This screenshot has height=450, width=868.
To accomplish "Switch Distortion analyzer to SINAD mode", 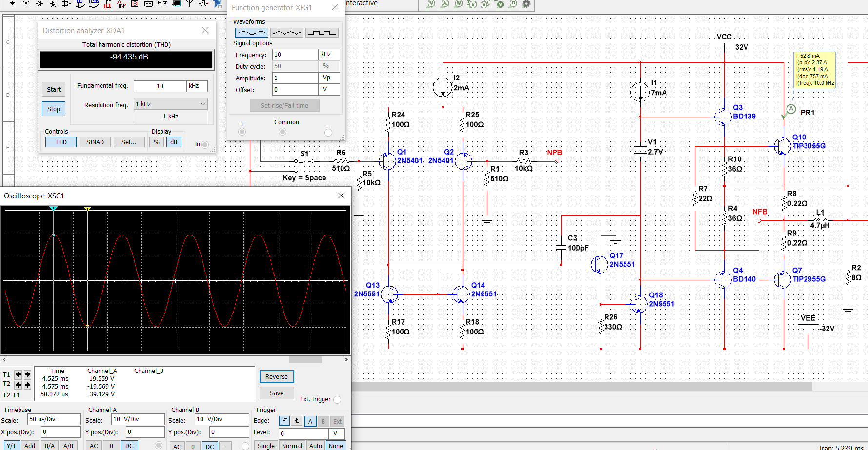I will (95, 142).
